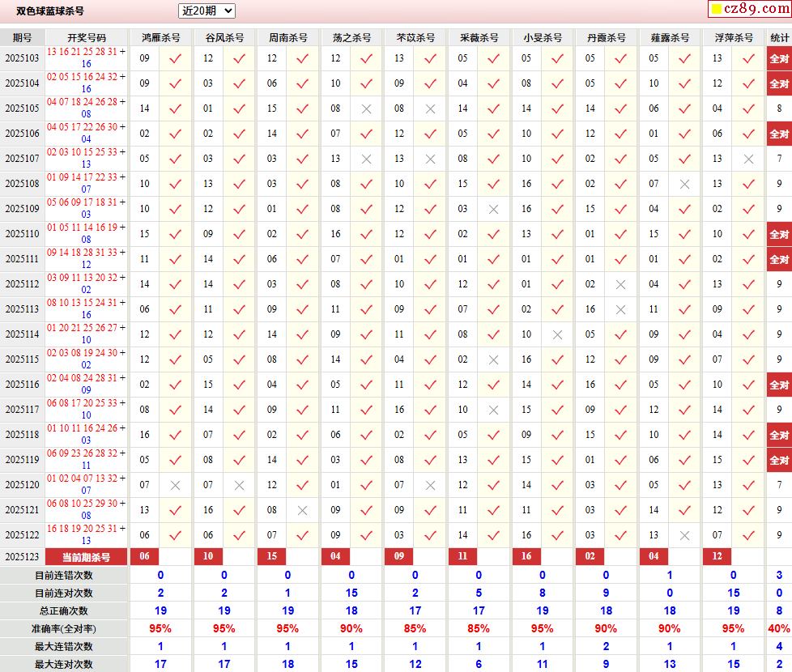Click the 全对 badge in row 2025103
792x672 pixels.
[779, 58]
